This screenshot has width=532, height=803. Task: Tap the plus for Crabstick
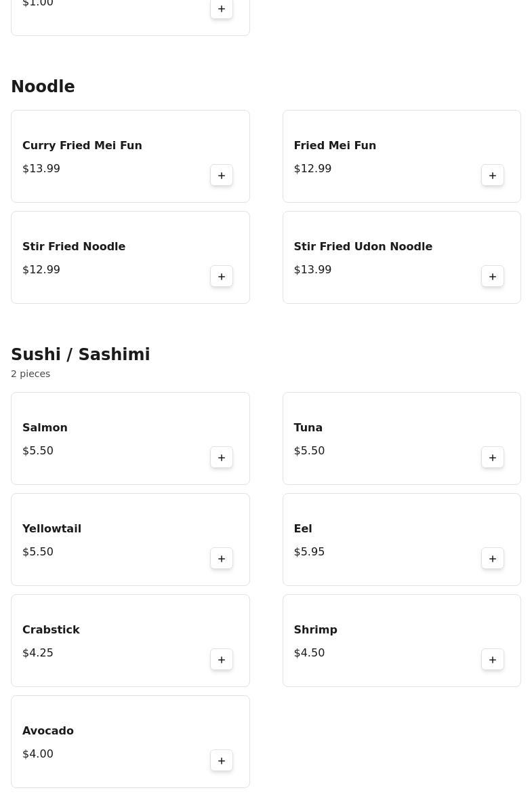[222, 660]
